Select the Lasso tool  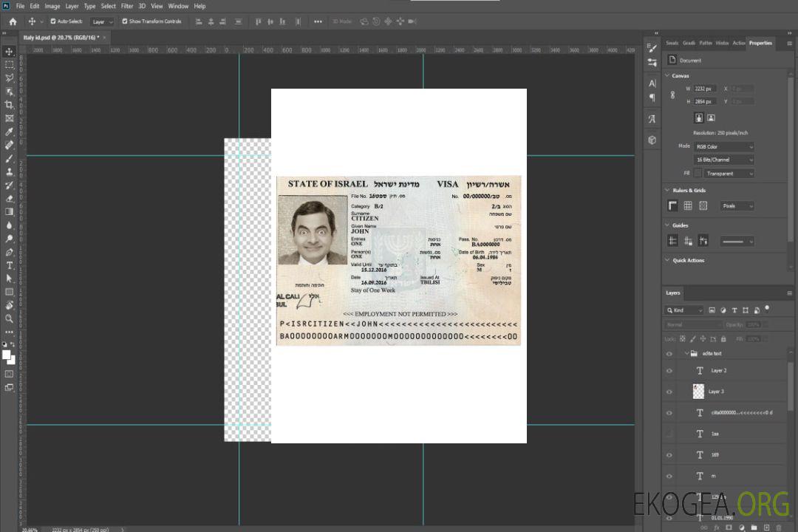[9, 78]
